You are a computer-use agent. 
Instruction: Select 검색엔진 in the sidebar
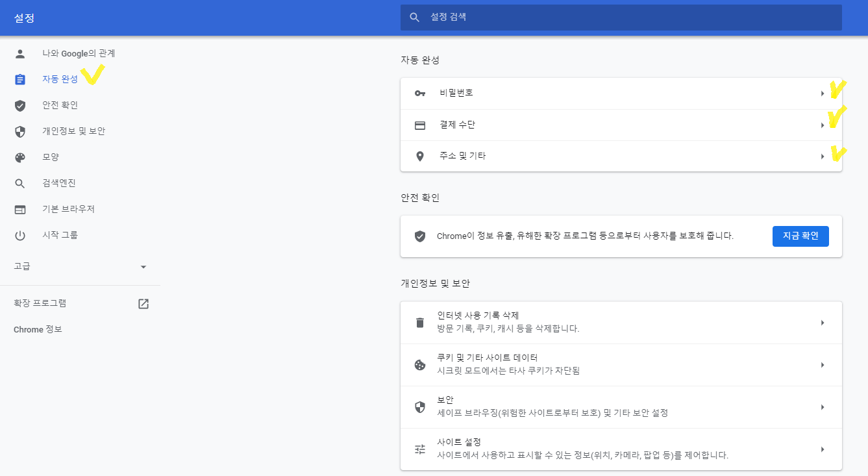click(59, 183)
